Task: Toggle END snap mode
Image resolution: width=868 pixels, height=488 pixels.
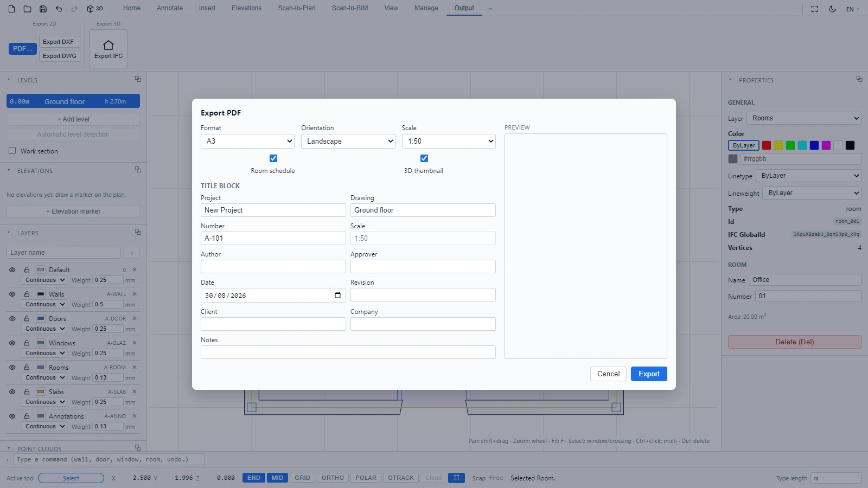Action: tap(254, 478)
